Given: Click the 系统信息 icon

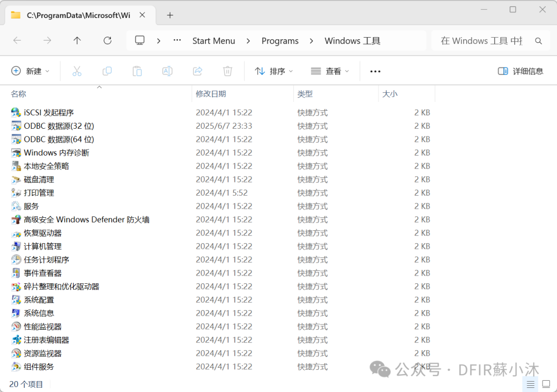Looking at the screenshot, I should coord(16,313).
